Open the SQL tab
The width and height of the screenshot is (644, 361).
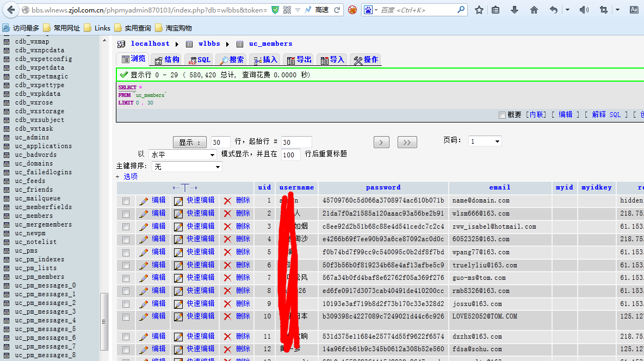199,60
